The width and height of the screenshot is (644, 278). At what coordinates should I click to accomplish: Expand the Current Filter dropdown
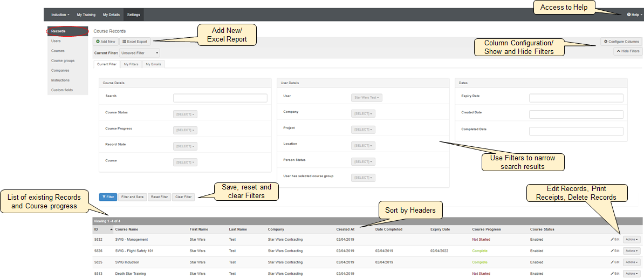click(x=140, y=53)
